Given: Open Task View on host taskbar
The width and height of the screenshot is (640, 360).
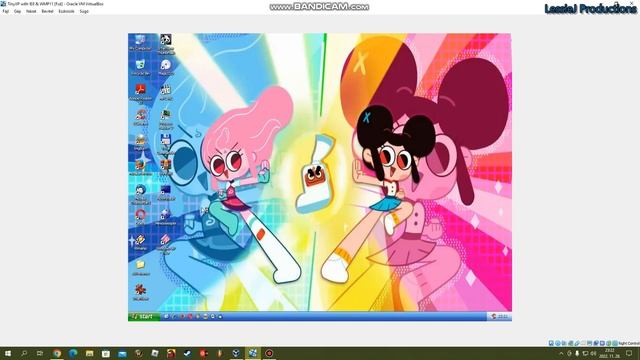Looking at the screenshot, I should point(40,353).
